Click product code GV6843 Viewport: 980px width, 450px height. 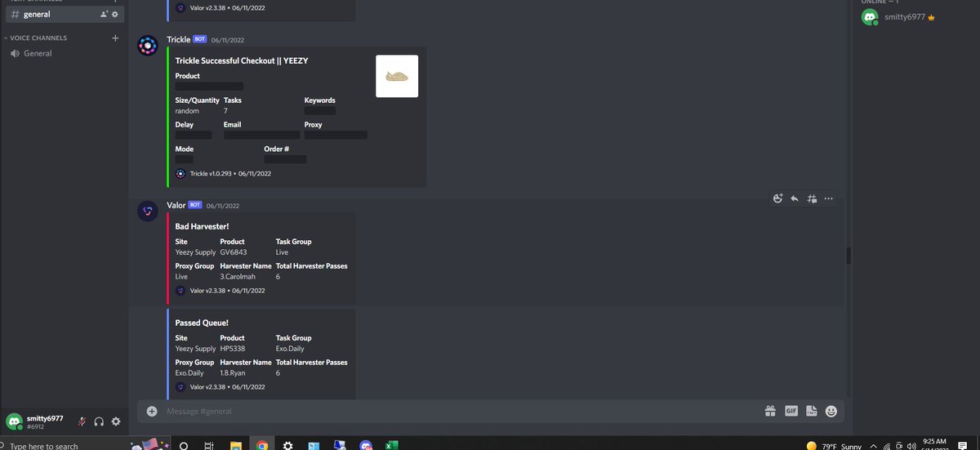[234, 252]
